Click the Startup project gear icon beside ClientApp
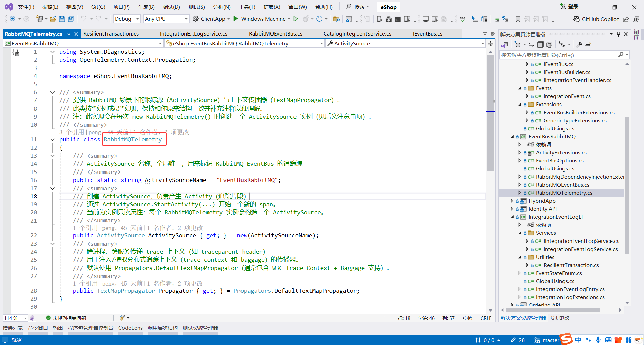This screenshot has width=644, height=345. pyautogui.click(x=196, y=19)
